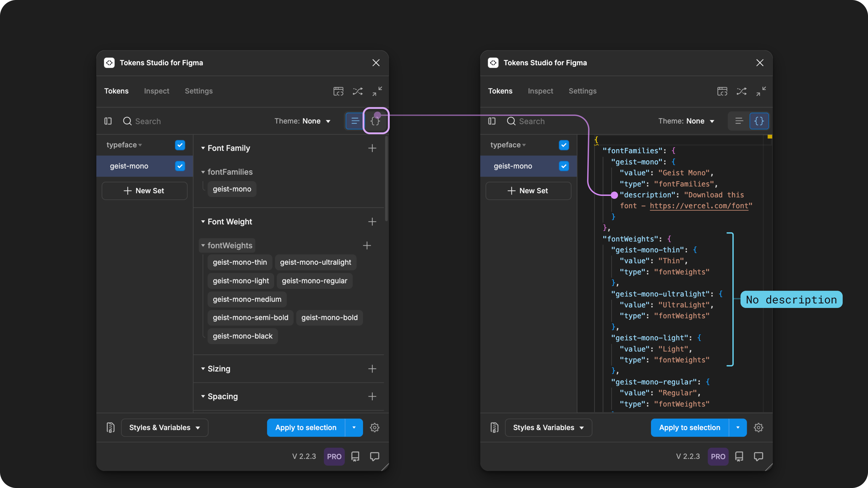Screen dimensions: 868x488
Task: Open the sync providers icon in right window
Action: [x=722, y=91]
